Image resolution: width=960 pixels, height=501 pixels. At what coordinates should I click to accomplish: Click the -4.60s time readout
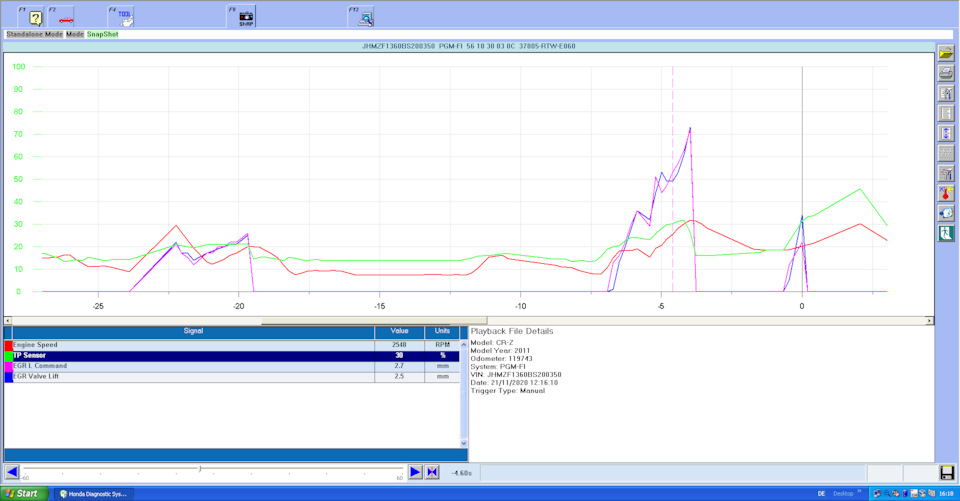point(462,473)
